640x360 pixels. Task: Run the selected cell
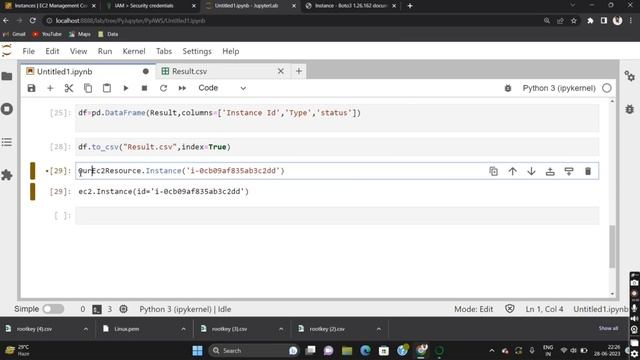coord(126,88)
